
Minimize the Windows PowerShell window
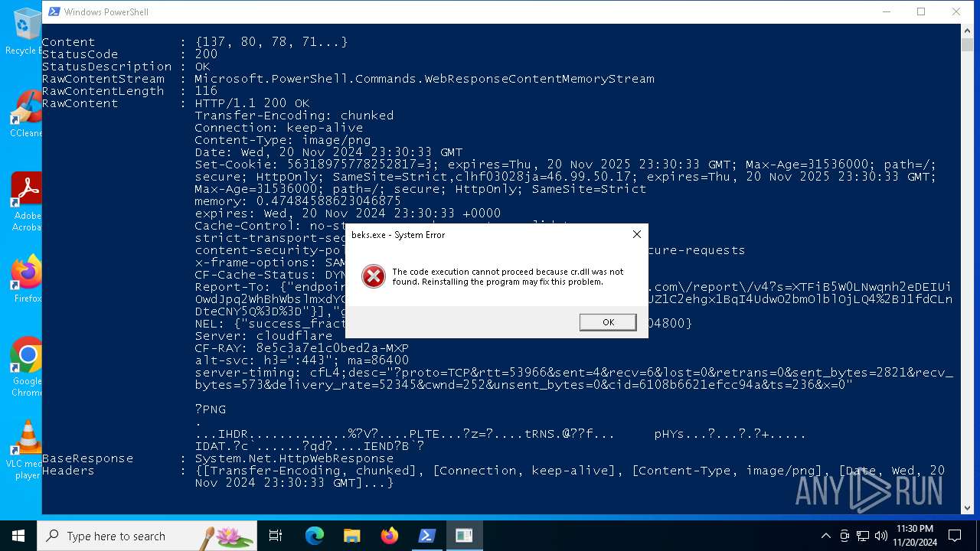pos(887,11)
